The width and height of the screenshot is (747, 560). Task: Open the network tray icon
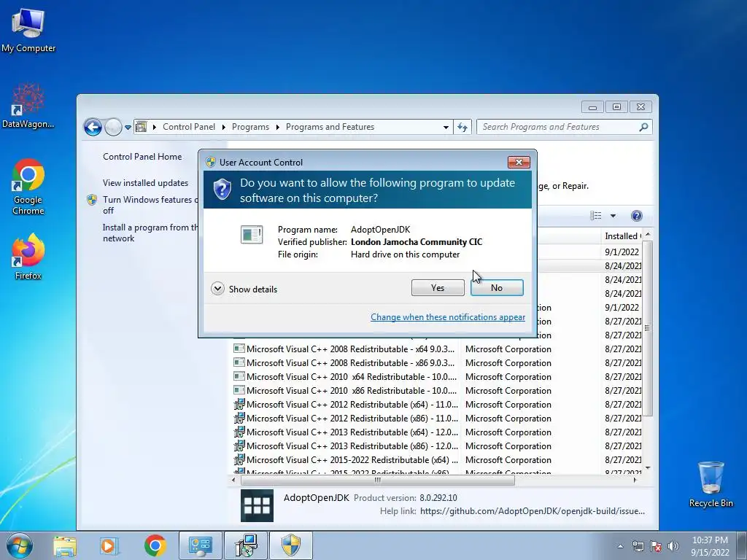[x=638, y=546]
